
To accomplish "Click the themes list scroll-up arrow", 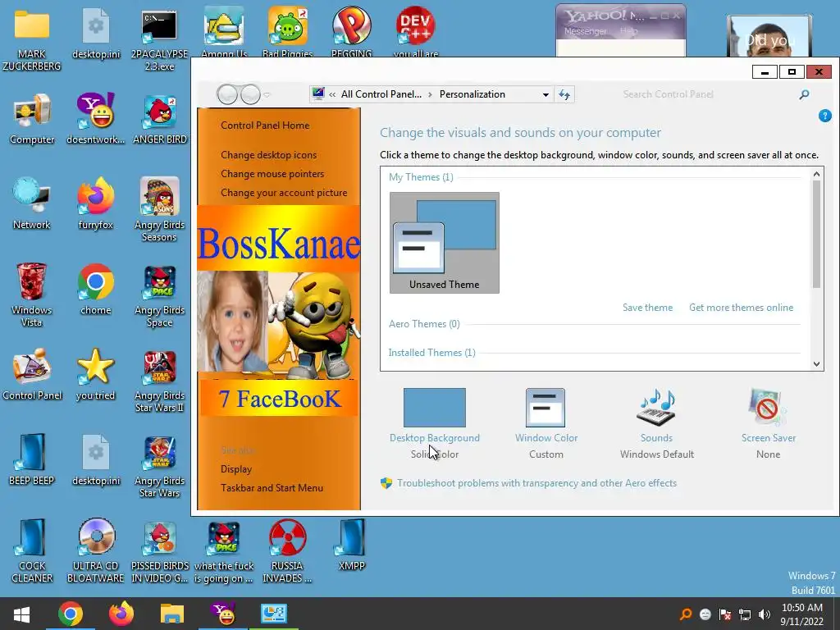I will pyautogui.click(x=816, y=174).
